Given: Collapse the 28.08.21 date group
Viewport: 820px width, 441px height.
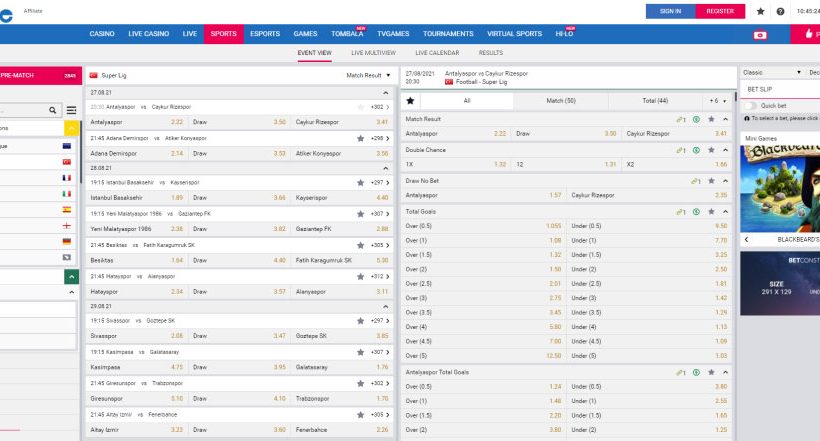Looking at the screenshot, I should coord(385,168).
